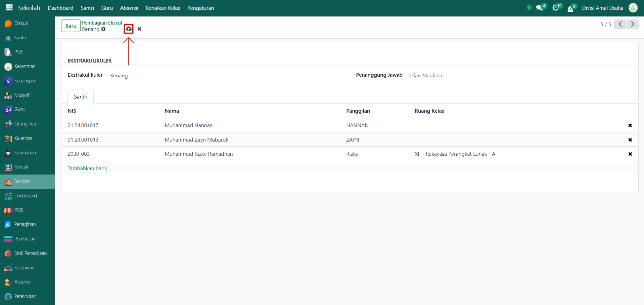Remove the Muhammad Hannan row

[x=630, y=125]
